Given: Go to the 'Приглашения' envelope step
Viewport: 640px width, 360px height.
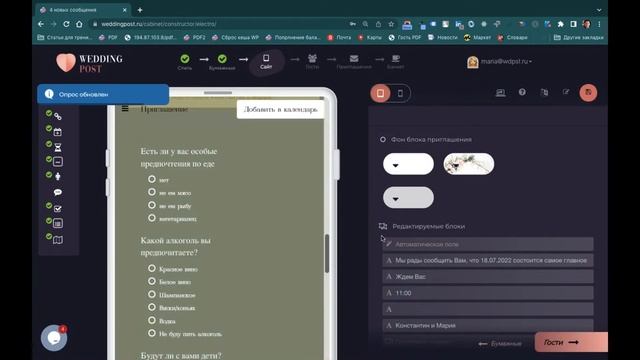Looking at the screenshot, I should tap(354, 62).
